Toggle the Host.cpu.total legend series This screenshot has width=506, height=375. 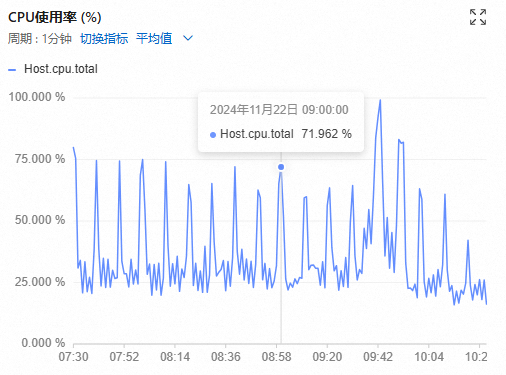(x=61, y=69)
